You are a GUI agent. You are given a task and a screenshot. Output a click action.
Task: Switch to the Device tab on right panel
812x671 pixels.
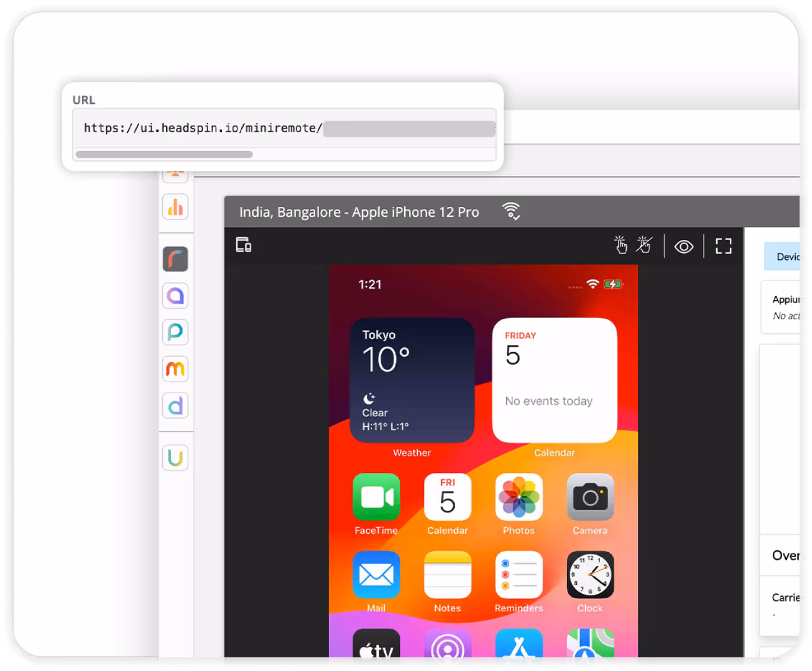pyautogui.click(x=782, y=257)
